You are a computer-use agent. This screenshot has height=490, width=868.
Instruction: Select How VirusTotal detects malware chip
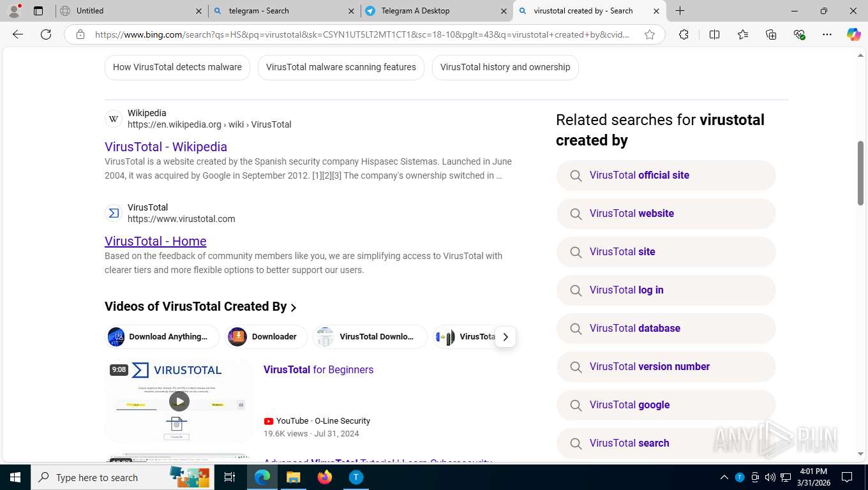tap(177, 67)
